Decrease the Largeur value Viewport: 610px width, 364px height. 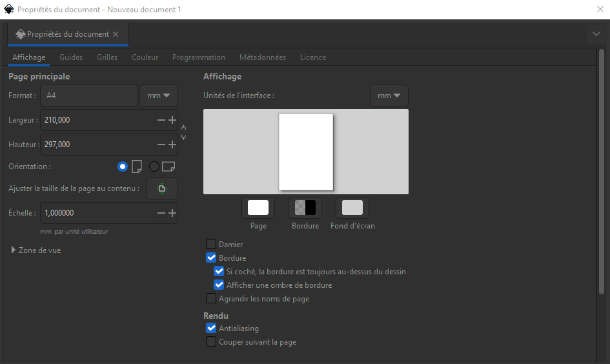click(x=161, y=120)
